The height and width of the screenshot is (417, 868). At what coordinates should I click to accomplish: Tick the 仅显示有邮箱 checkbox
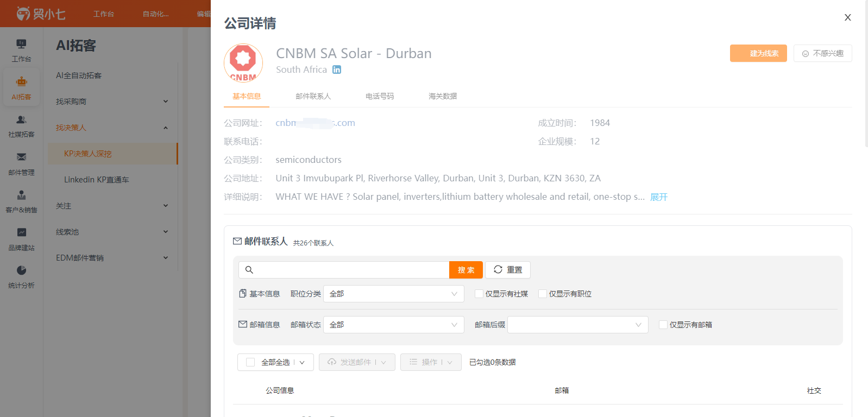coord(663,325)
